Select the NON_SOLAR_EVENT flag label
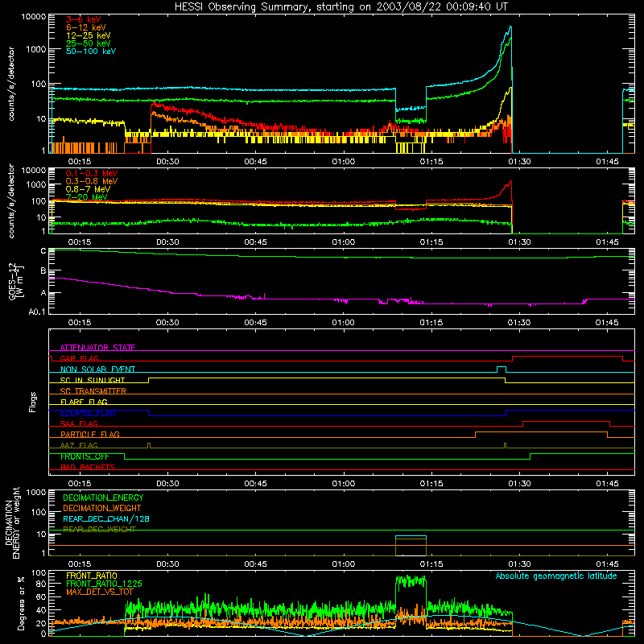The image size is (644, 644). (x=97, y=369)
